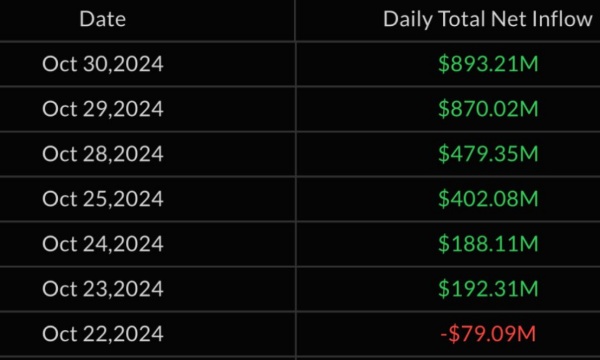Click the word Daily in header
The width and height of the screenshot is (600, 360).
point(408,20)
